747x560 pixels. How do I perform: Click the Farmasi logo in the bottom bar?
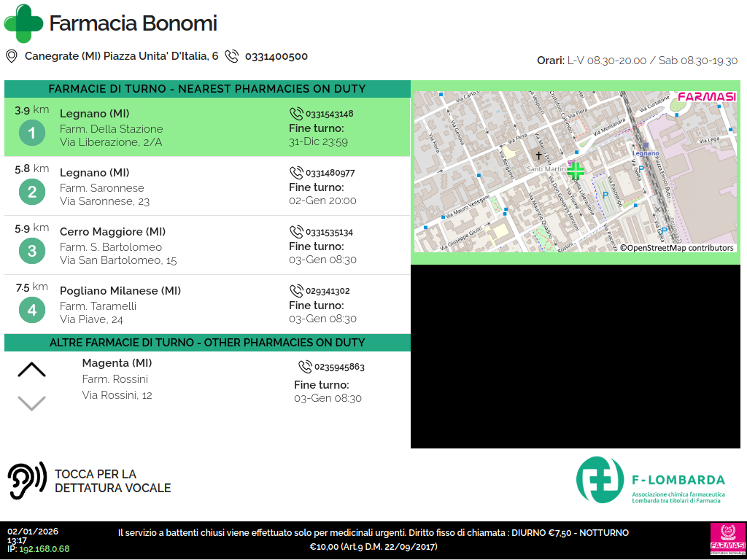pos(727,540)
